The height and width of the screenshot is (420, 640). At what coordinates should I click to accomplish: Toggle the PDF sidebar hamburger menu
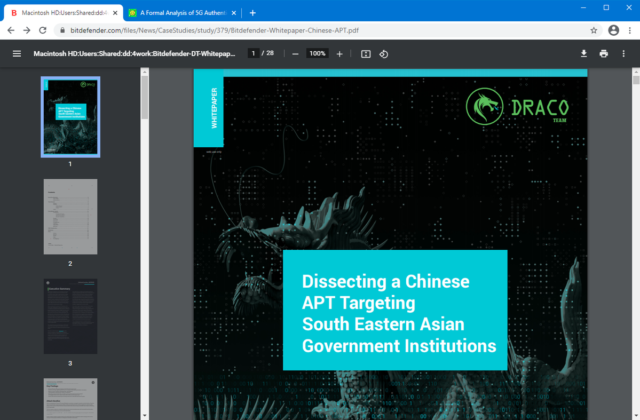tap(17, 53)
